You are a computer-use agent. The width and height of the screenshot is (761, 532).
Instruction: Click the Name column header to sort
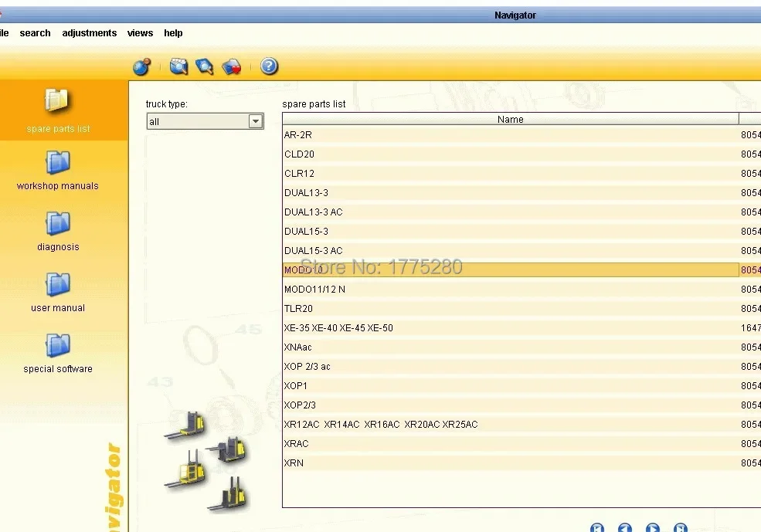click(x=510, y=119)
